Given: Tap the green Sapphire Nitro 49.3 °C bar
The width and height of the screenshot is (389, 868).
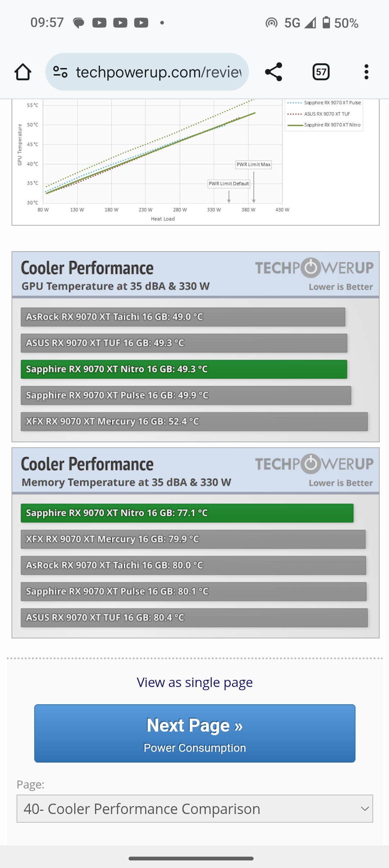Looking at the screenshot, I should (184, 369).
